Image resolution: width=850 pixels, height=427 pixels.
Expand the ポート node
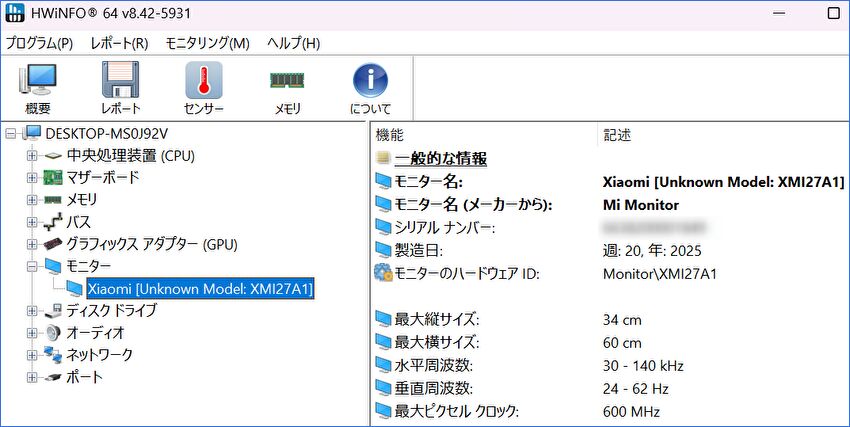tap(32, 377)
